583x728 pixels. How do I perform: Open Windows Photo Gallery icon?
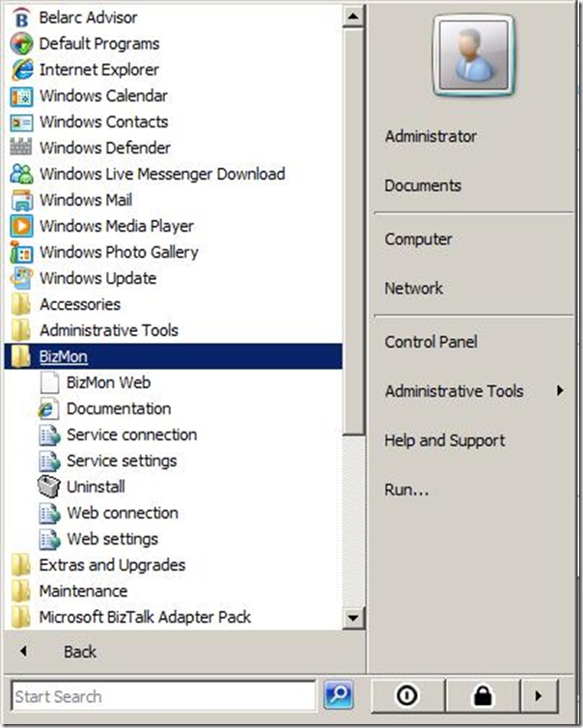point(21,253)
